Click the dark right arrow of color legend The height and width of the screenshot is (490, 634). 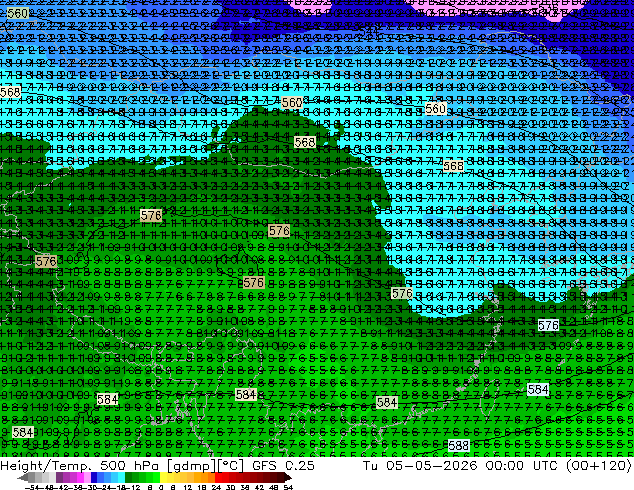287,478
